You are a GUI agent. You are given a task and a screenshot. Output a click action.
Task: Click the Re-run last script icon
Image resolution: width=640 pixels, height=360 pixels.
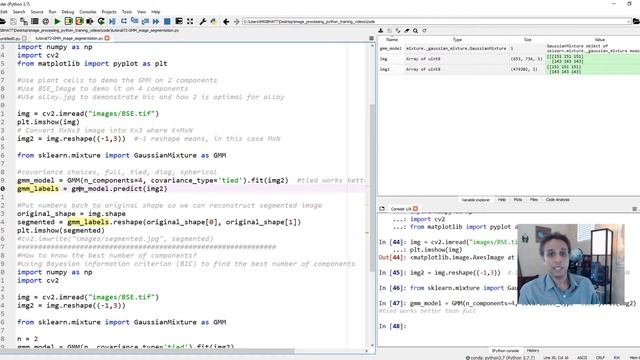tap(101, 21)
